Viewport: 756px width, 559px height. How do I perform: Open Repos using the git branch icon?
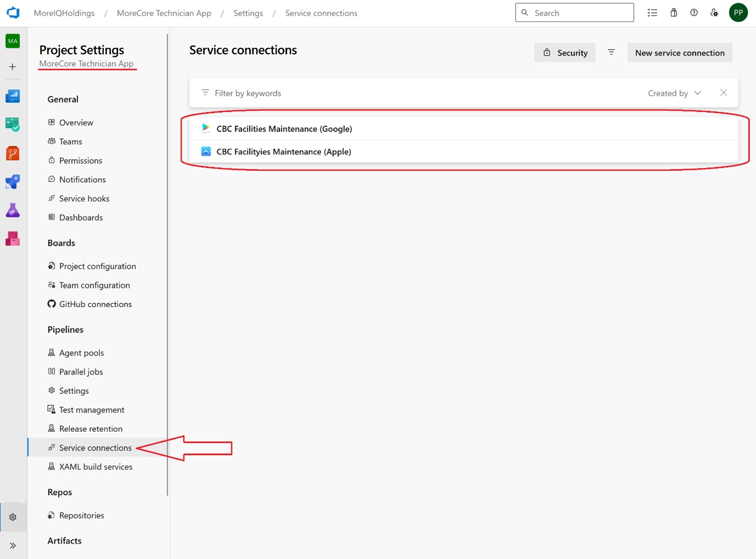click(x=12, y=153)
